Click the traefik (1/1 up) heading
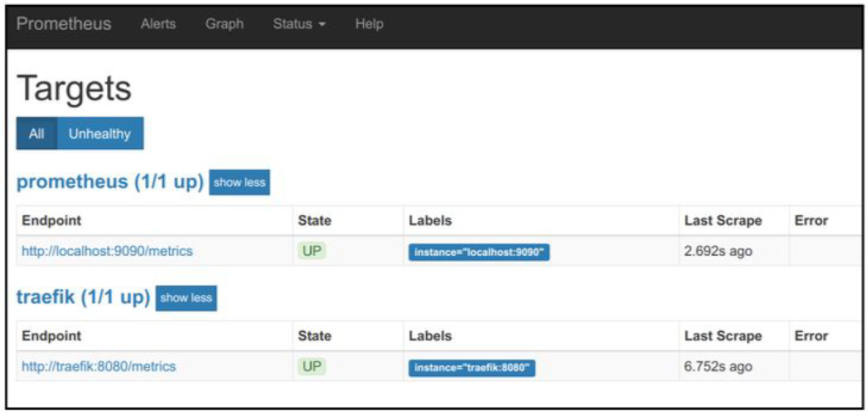 pyautogui.click(x=83, y=297)
